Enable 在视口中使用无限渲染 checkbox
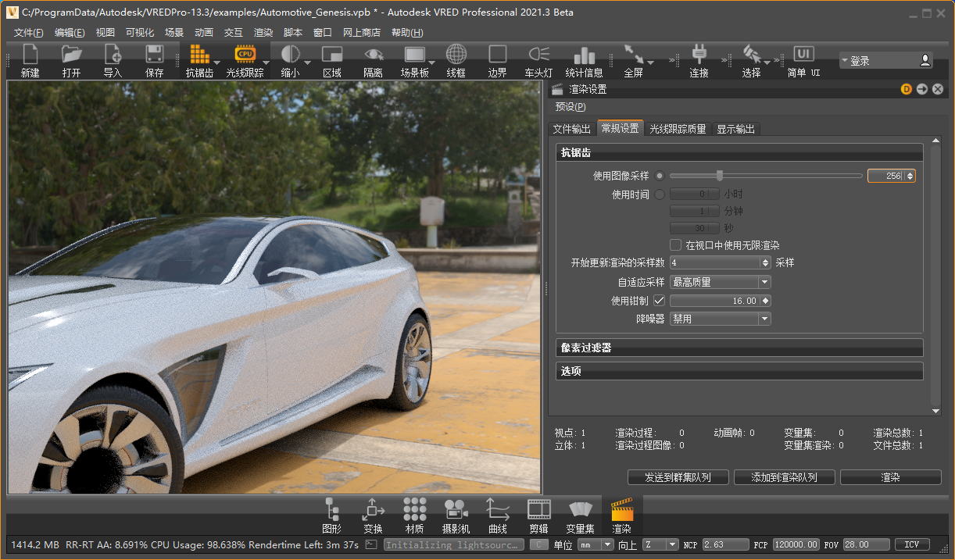 (x=676, y=245)
